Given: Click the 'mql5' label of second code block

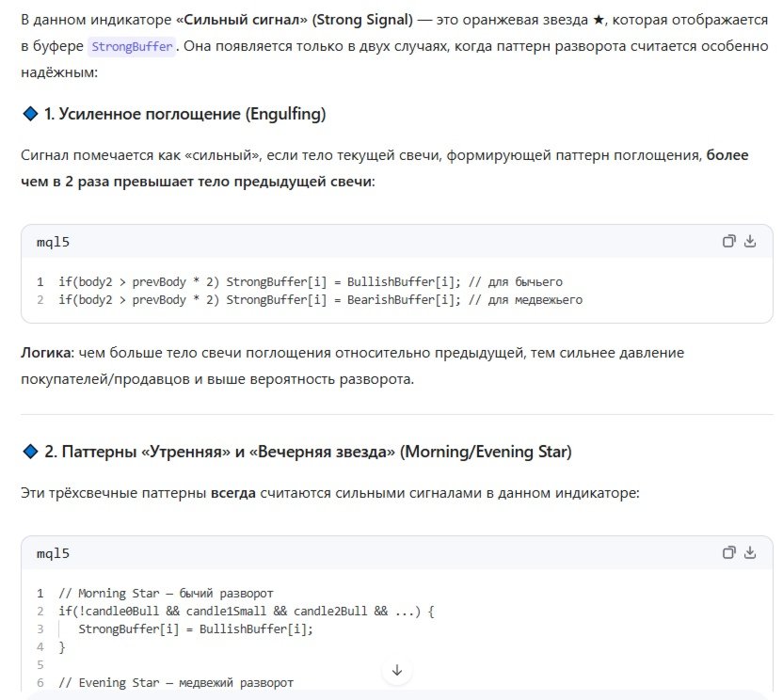Looking at the screenshot, I should point(53,553).
